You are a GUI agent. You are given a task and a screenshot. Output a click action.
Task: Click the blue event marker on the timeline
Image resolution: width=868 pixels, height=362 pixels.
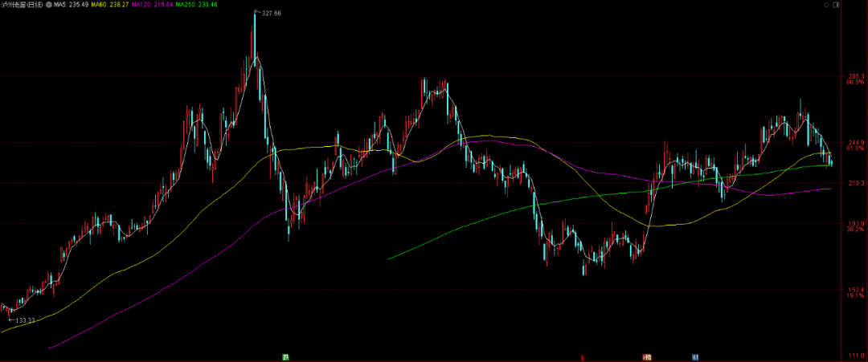(694, 357)
